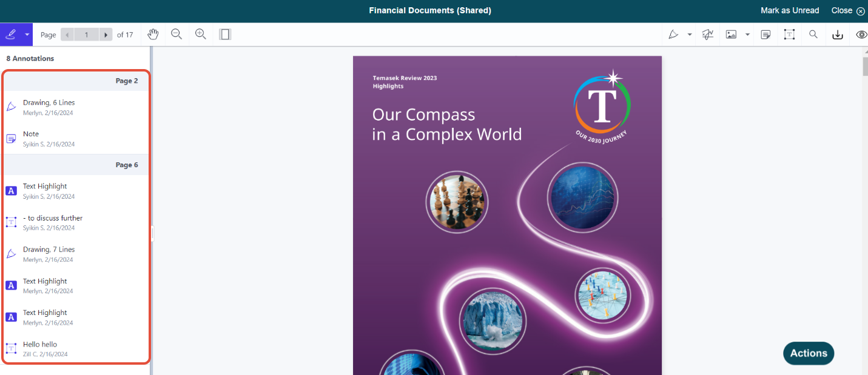Toggle the page fit layout icon
The height and width of the screenshot is (375, 868).
click(225, 35)
